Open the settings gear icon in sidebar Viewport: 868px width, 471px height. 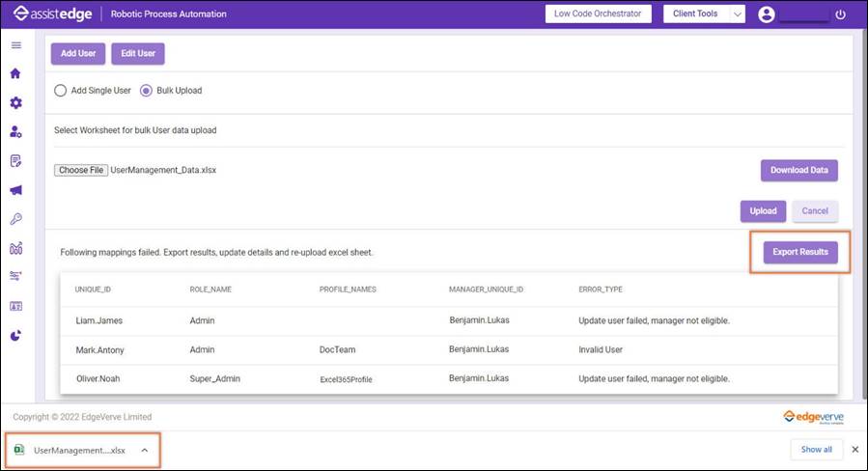[x=16, y=102]
